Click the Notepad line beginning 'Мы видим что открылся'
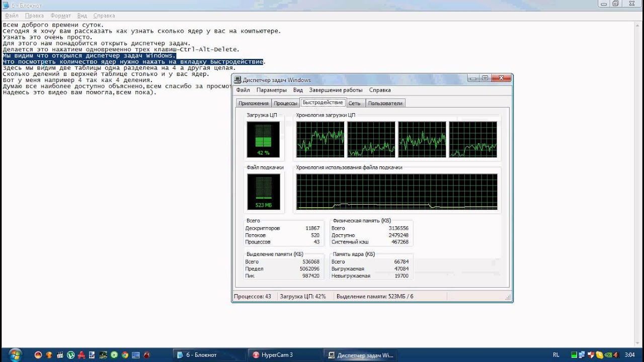Image resolution: width=644 pixels, height=362 pixels. 90,56
